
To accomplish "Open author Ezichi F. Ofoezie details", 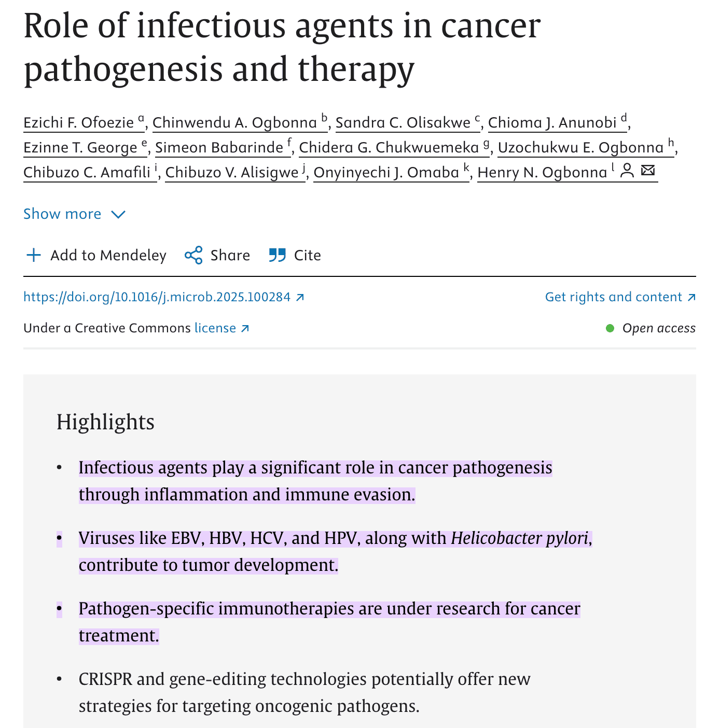I will tap(79, 123).
